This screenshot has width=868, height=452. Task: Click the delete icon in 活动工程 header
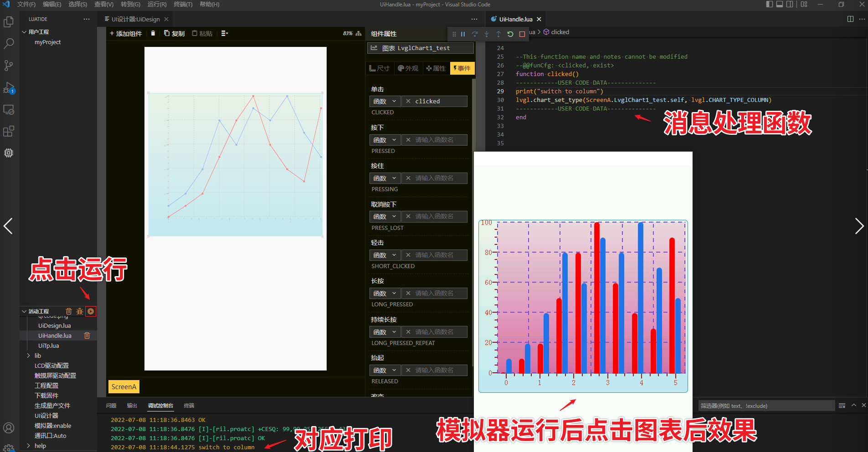(x=69, y=311)
